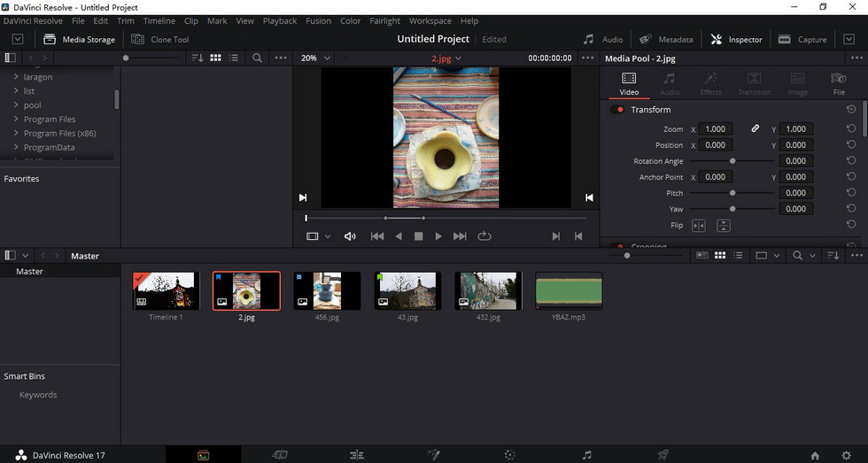
Task: Select the YBAZ.mp3 audio clip
Action: (569, 291)
